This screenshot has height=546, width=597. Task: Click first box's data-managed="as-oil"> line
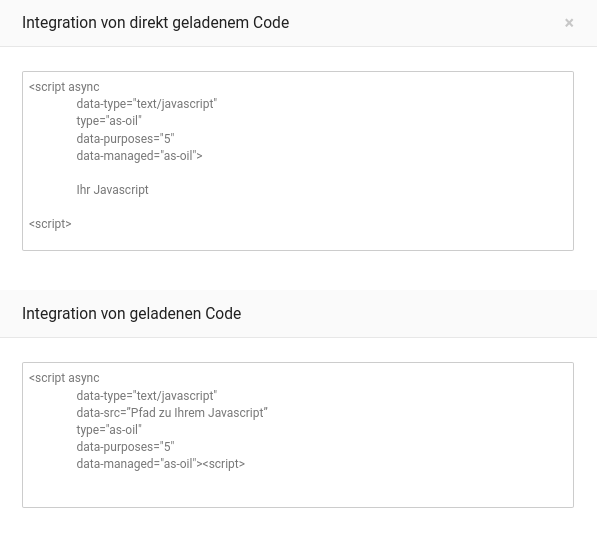tap(139, 155)
